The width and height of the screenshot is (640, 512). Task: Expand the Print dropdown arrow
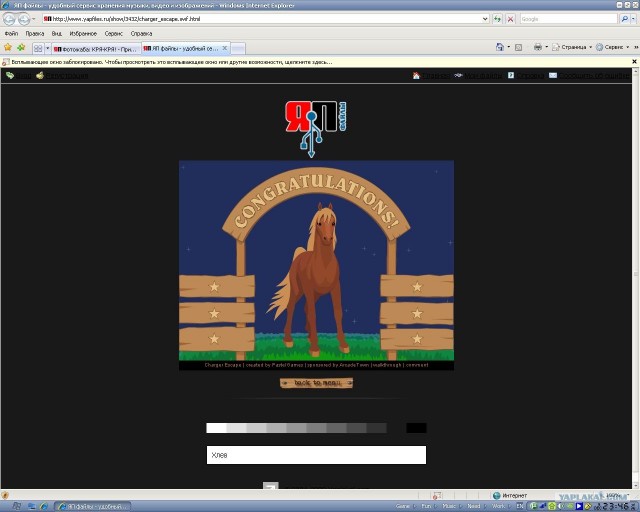547,47
